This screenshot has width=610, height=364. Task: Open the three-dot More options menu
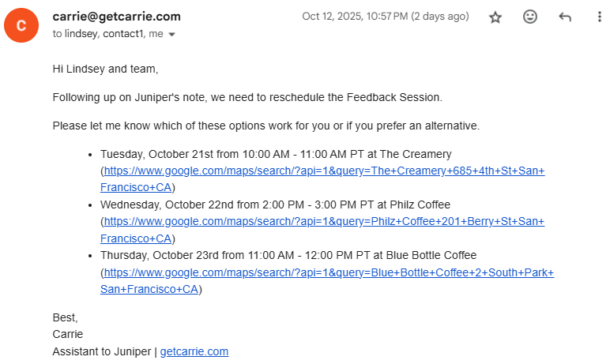pos(599,17)
